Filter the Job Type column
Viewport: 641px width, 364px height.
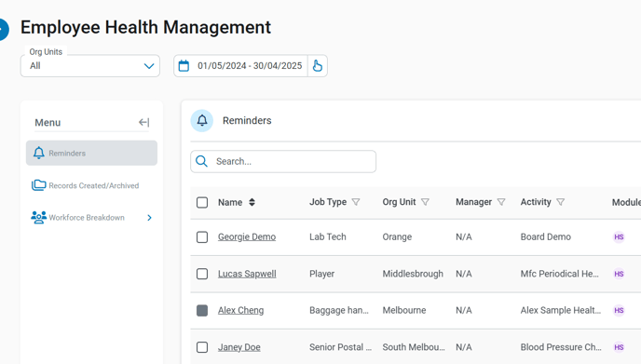coord(356,202)
